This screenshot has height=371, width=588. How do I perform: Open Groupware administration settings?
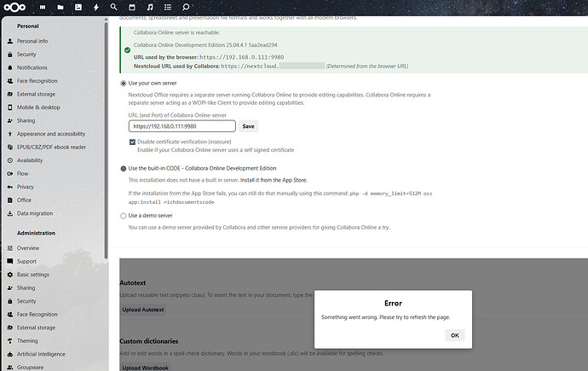[30, 368]
